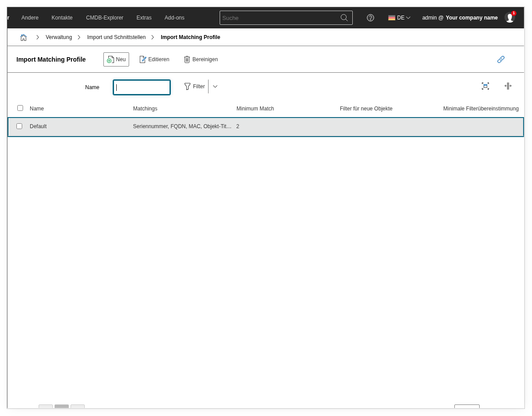
Task: Click the fullscreen view icon
Action: point(485,86)
